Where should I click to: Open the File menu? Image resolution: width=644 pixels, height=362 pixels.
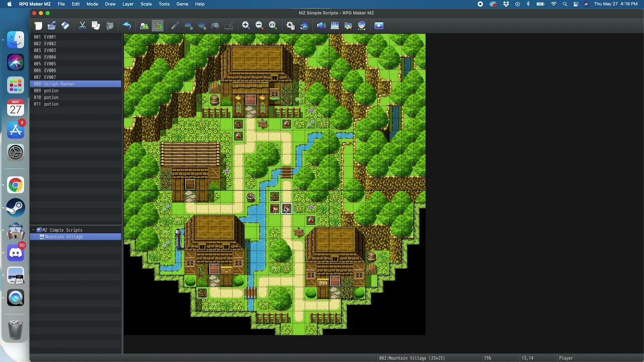pos(61,4)
